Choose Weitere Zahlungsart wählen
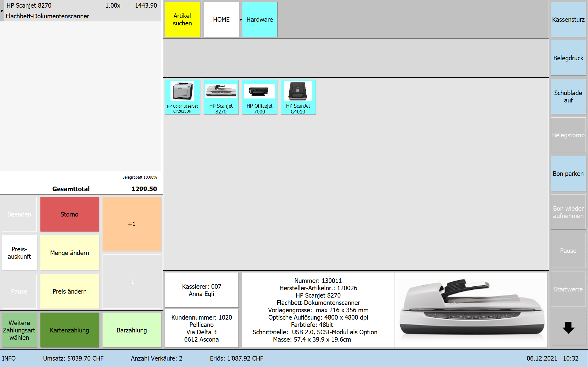This screenshot has width=588, height=367. pyautogui.click(x=19, y=330)
